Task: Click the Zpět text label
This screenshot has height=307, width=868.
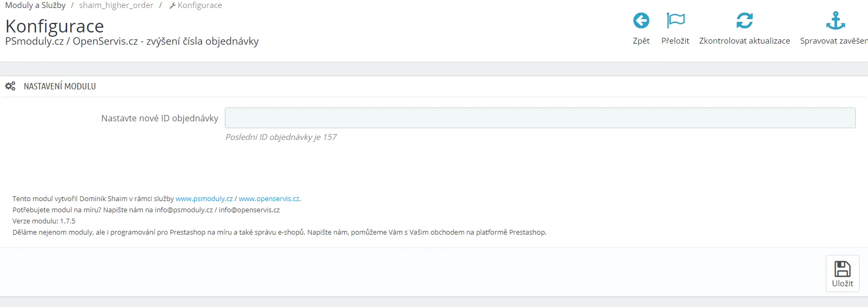Action: (641, 41)
